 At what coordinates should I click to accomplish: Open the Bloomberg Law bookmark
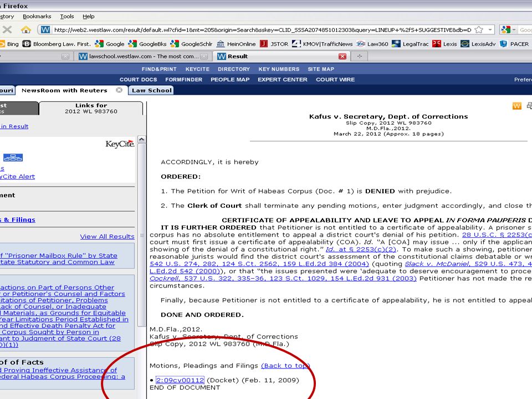click(x=57, y=44)
